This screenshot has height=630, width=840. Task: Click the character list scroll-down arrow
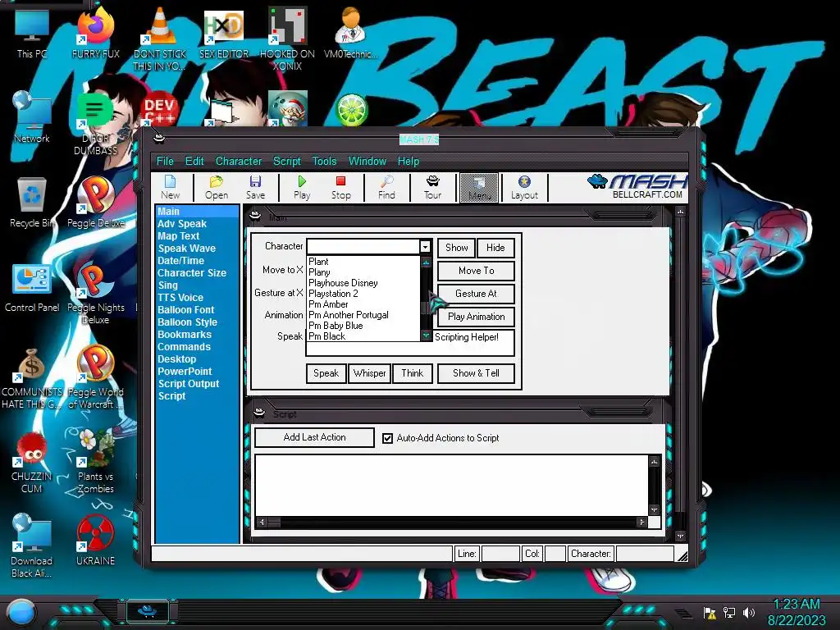pos(426,336)
